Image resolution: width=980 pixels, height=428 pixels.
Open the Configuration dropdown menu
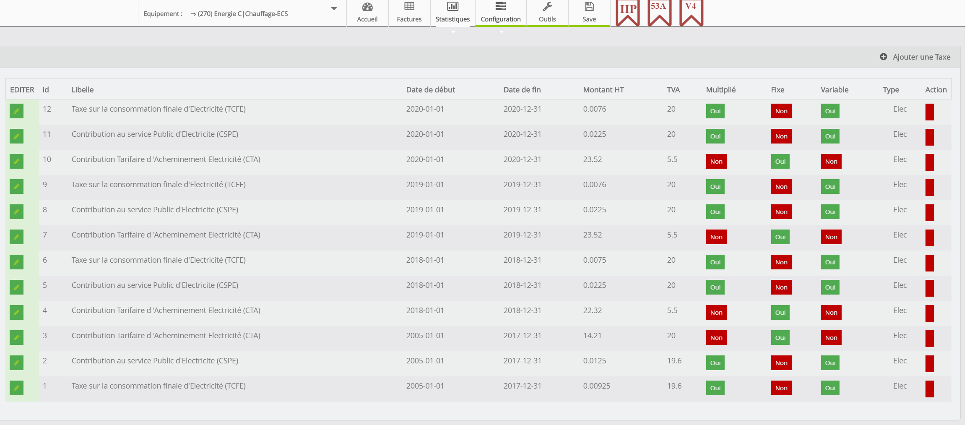500,13
